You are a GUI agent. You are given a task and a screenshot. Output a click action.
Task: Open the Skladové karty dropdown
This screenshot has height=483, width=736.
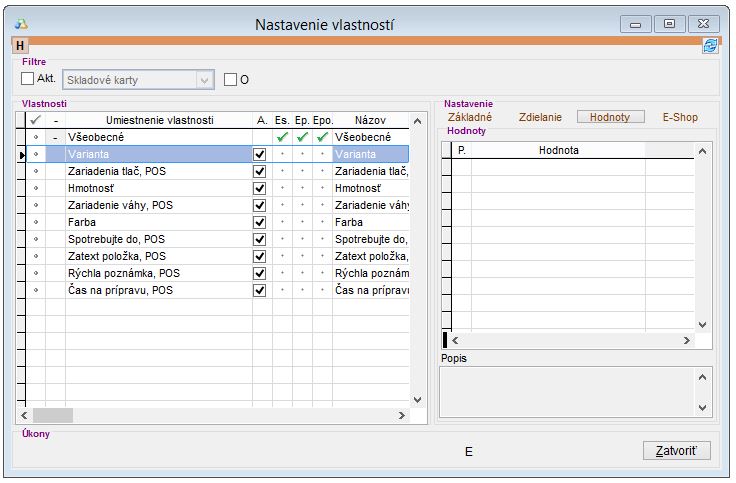[204, 80]
